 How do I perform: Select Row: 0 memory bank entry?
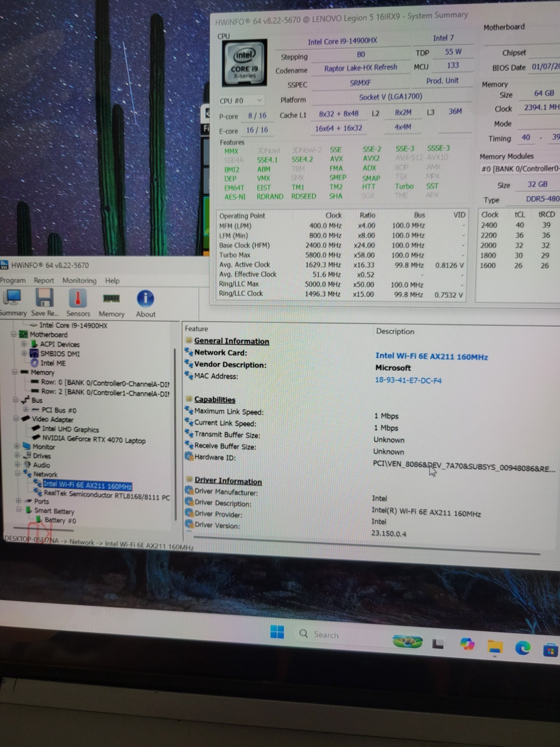[105, 383]
